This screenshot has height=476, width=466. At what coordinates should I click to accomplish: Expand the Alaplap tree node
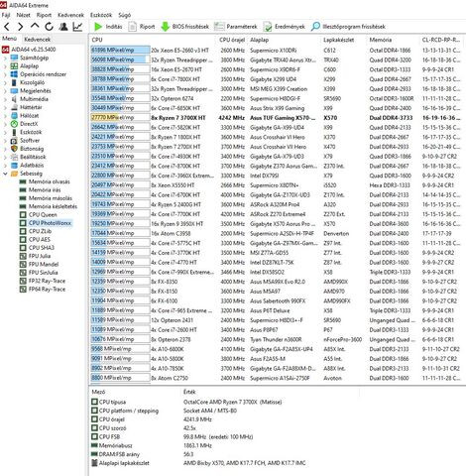point(5,66)
